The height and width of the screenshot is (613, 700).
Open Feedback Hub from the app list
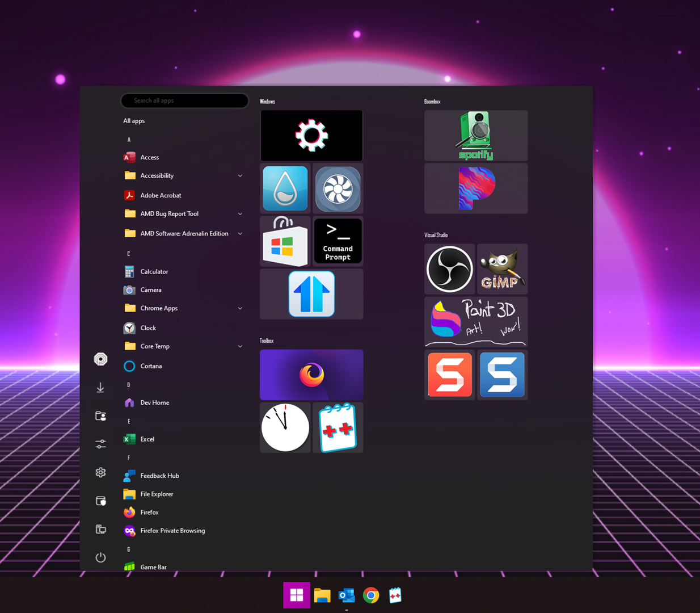coord(184,476)
